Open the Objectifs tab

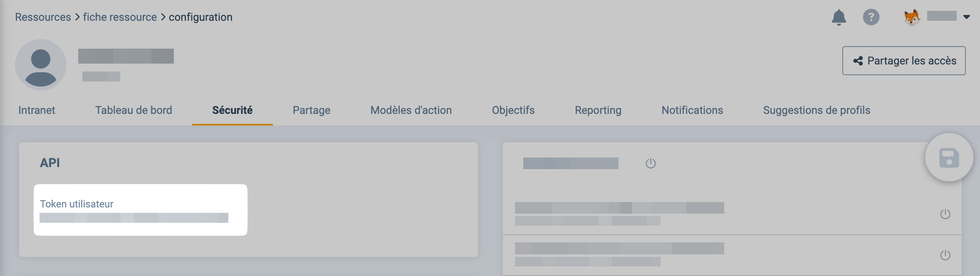513,110
